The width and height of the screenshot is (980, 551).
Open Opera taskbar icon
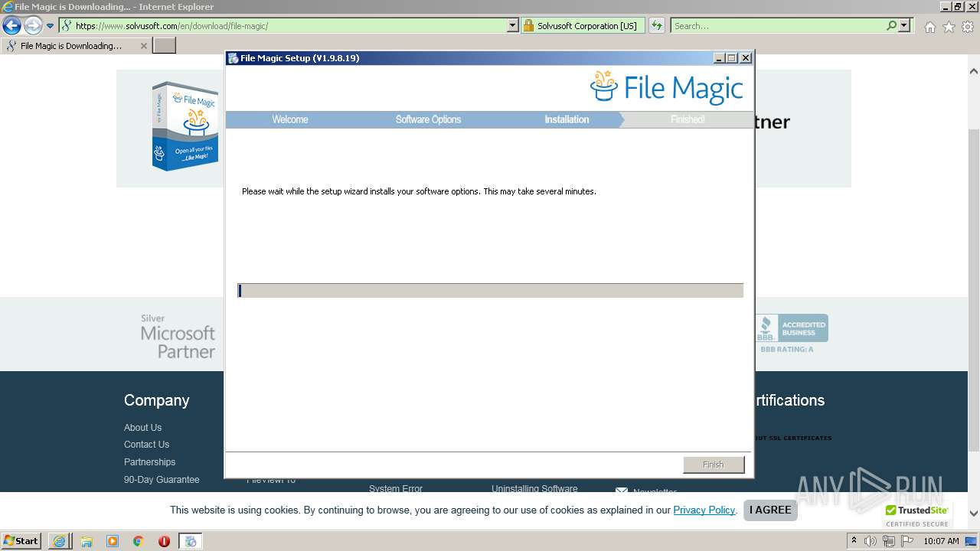[x=164, y=541]
